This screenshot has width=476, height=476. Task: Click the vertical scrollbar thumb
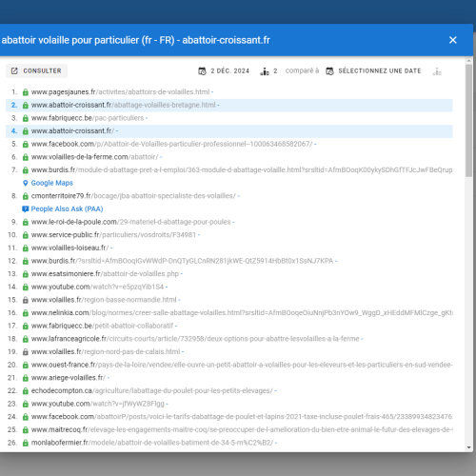click(468, 121)
